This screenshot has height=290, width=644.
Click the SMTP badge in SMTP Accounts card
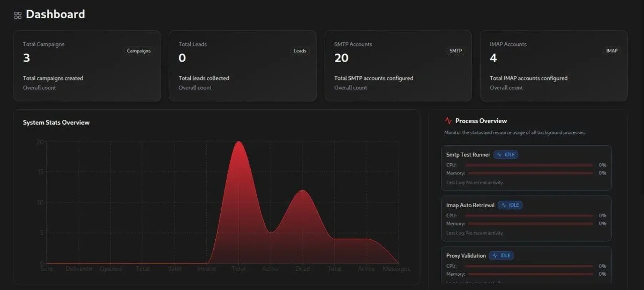pos(455,51)
